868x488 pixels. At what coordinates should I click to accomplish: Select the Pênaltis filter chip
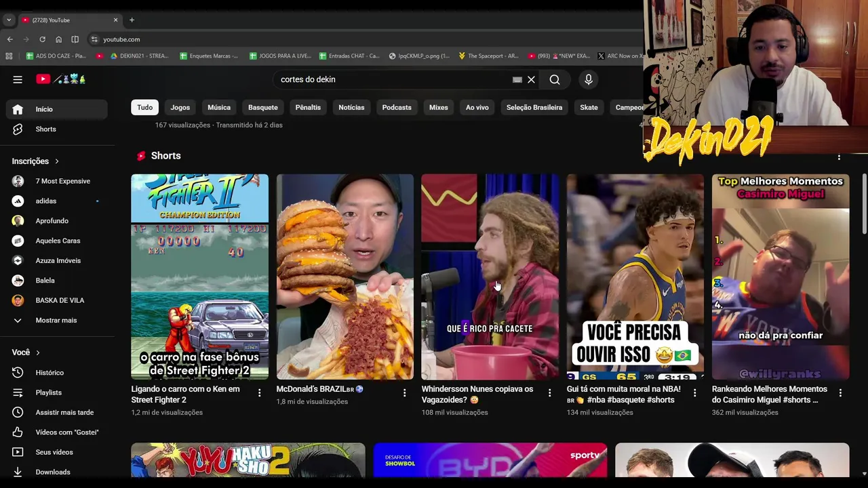coord(308,107)
